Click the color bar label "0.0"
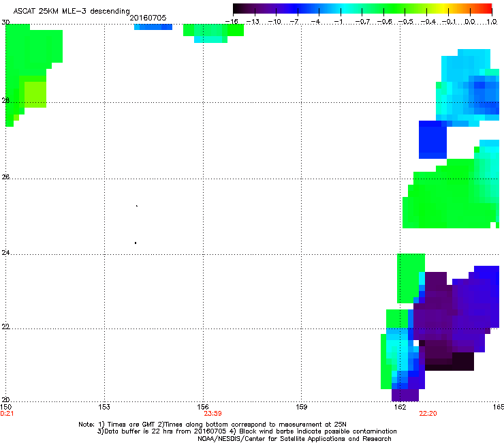504x443 pixels. coord(470,22)
